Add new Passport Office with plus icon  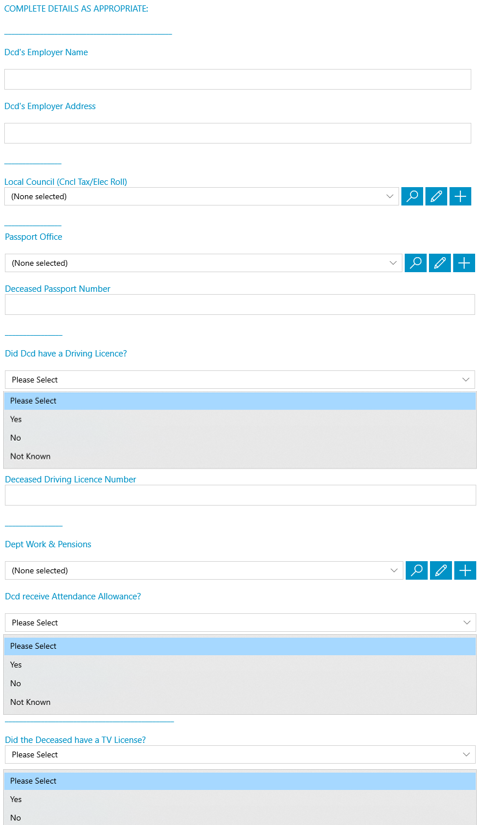(464, 263)
